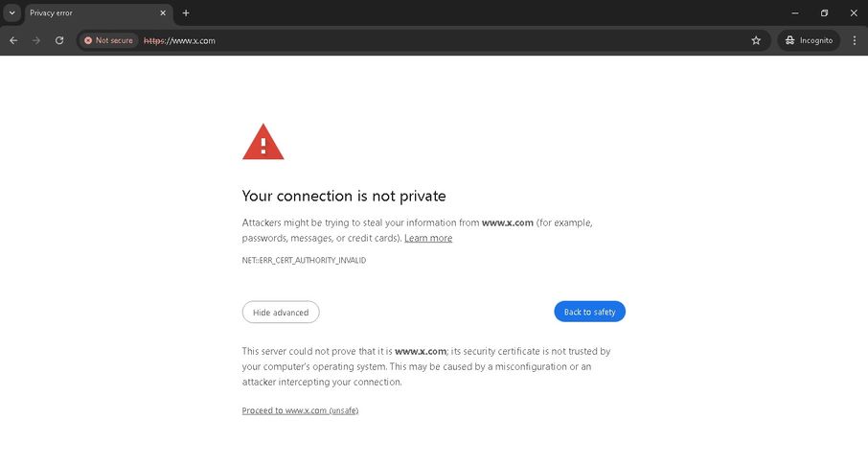Collapse details with Hide advanced button
Screen dimensions: 868x466
281,312
